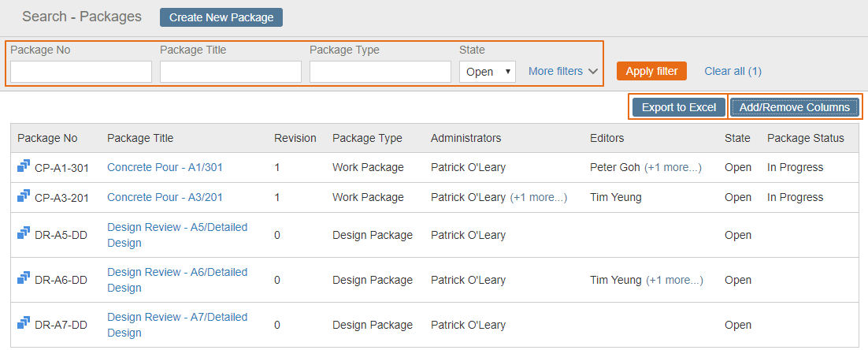
Task: Apply filter to package search
Action: pos(651,71)
